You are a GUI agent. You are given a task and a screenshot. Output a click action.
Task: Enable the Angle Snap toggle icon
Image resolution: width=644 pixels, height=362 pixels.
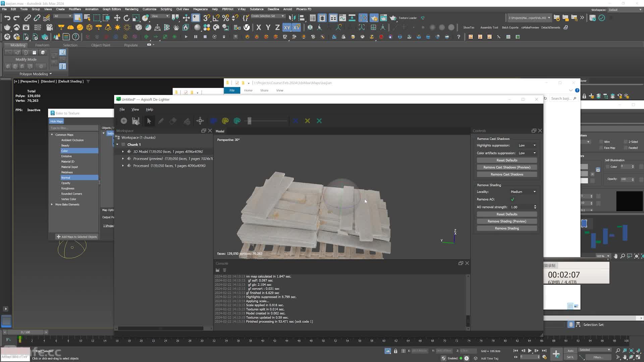[x=216, y=18]
